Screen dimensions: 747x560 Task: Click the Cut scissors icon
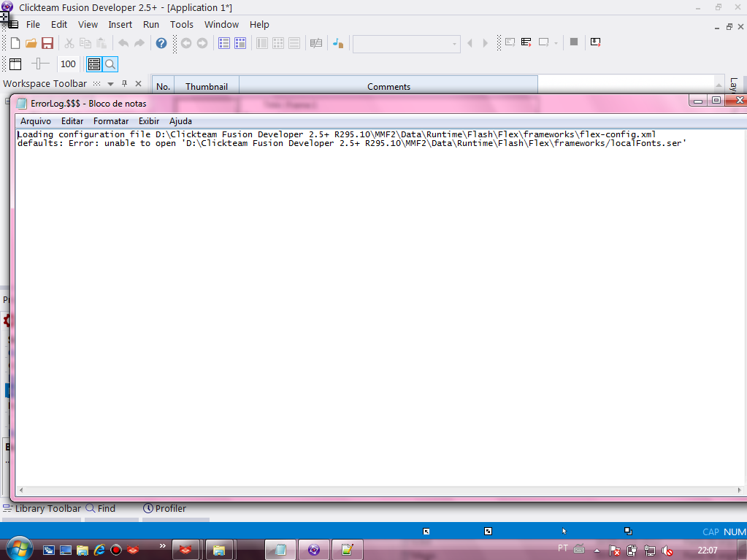69,43
